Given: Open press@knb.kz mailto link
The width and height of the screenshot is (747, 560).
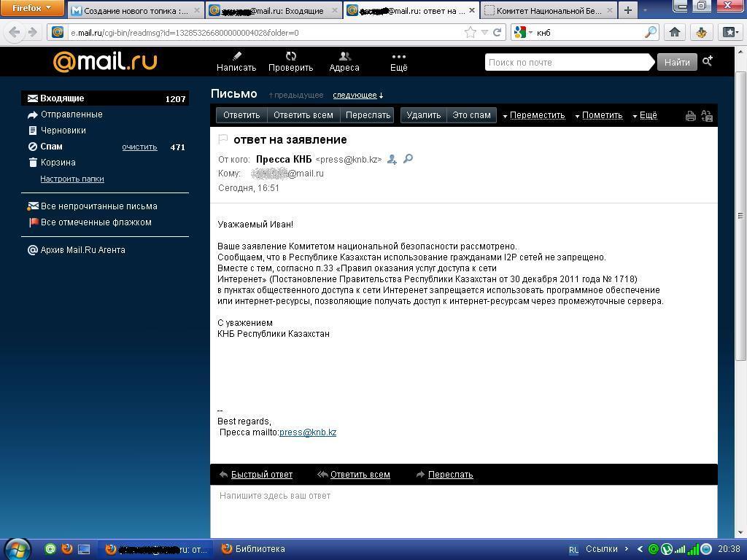Looking at the screenshot, I should point(307,432).
